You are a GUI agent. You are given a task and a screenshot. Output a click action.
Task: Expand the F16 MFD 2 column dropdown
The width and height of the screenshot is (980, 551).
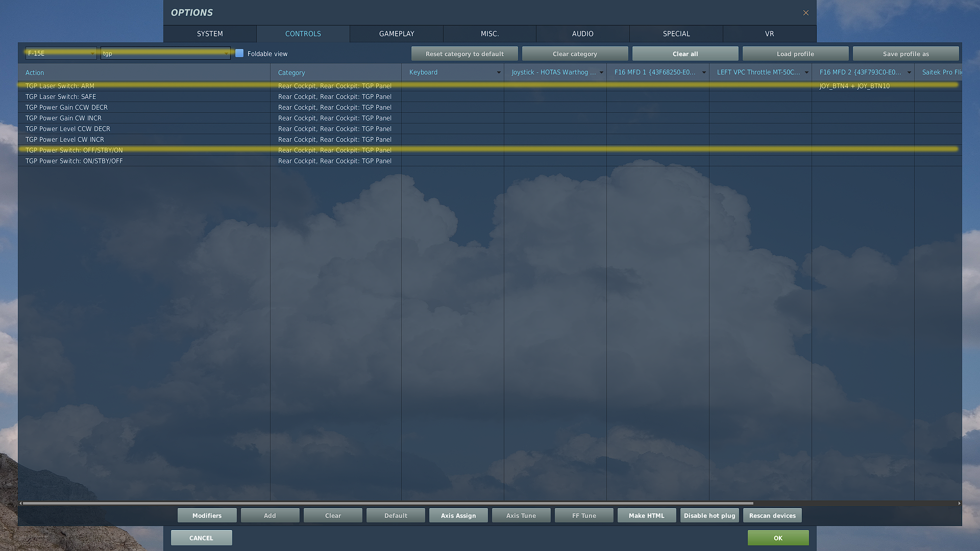909,72
